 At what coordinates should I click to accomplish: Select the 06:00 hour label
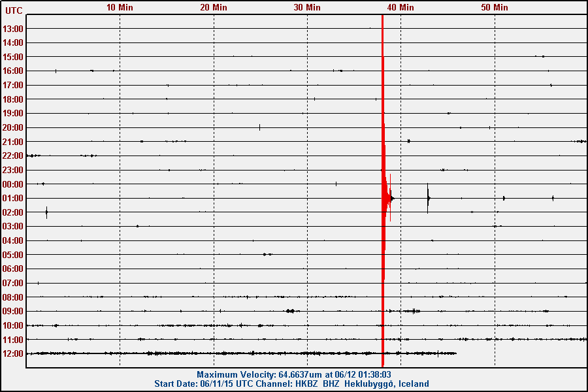tap(13, 269)
